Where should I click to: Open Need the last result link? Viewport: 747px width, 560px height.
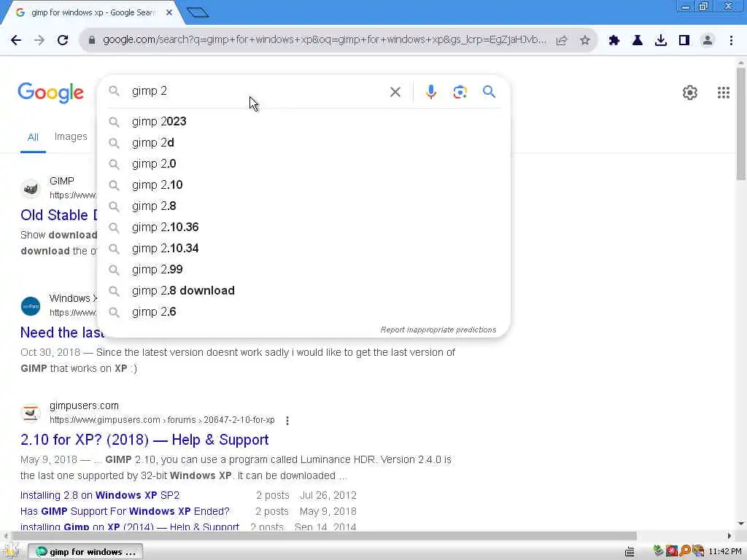pyautogui.click(x=61, y=332)
